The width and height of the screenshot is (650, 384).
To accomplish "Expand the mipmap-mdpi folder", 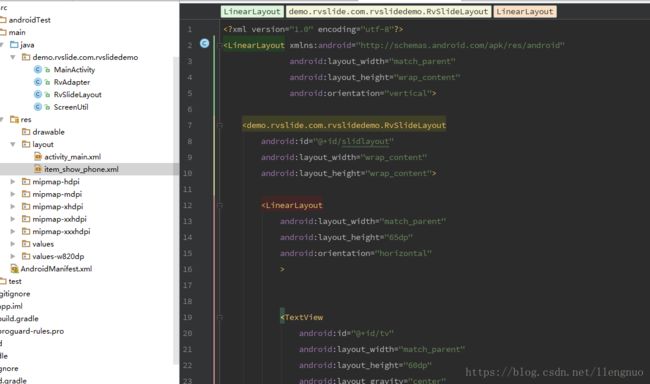I will point(13,194).
